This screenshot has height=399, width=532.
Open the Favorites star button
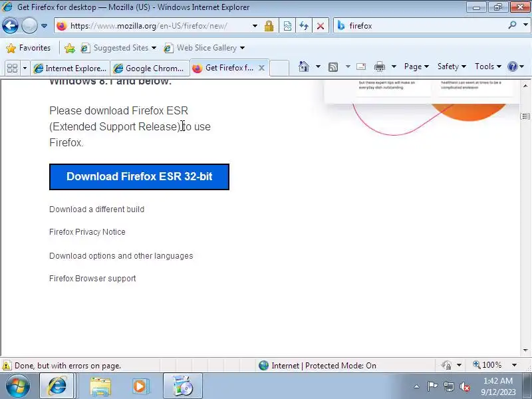click(29, 48)
